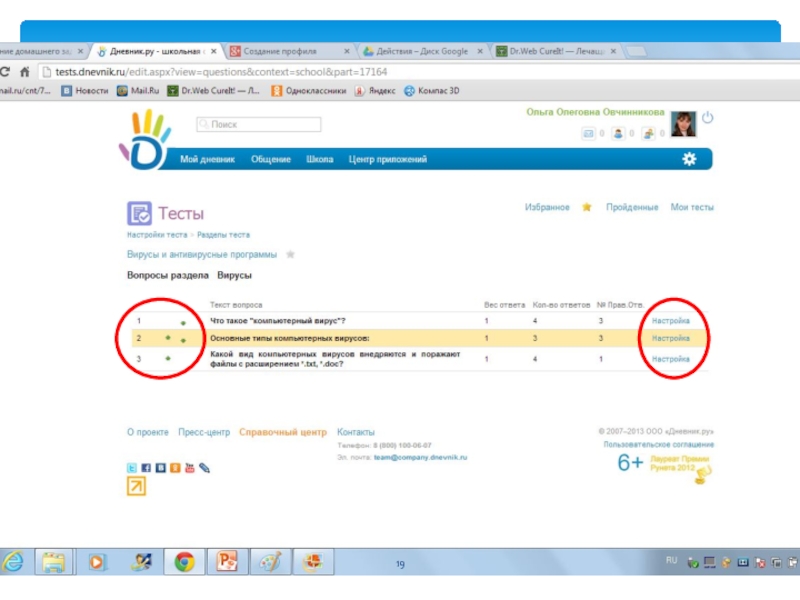Open the Контакты footer link
The height and width of the screenshot is (600, 800).
tap(356, 432)
